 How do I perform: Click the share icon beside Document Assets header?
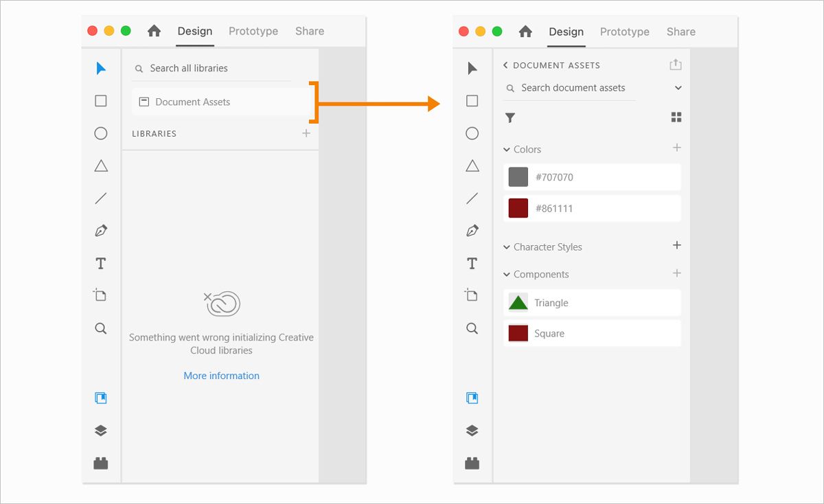[x=676, y=65]
